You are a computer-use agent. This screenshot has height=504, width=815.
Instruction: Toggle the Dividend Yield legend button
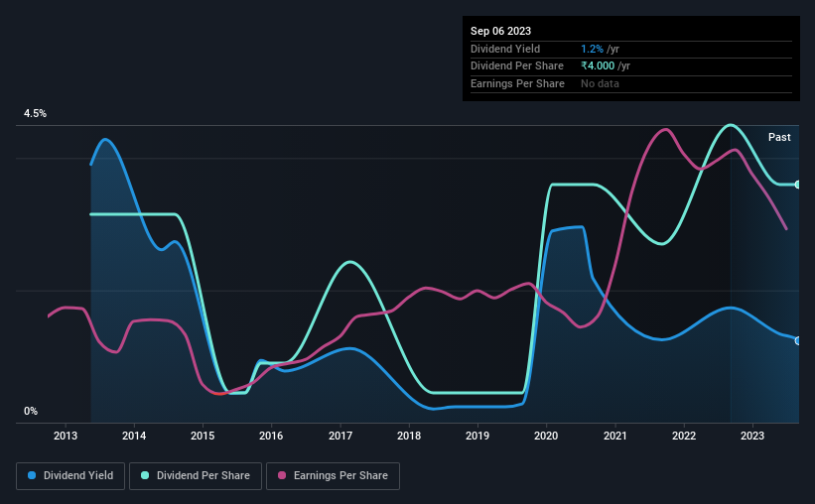(x=70, y=476)
